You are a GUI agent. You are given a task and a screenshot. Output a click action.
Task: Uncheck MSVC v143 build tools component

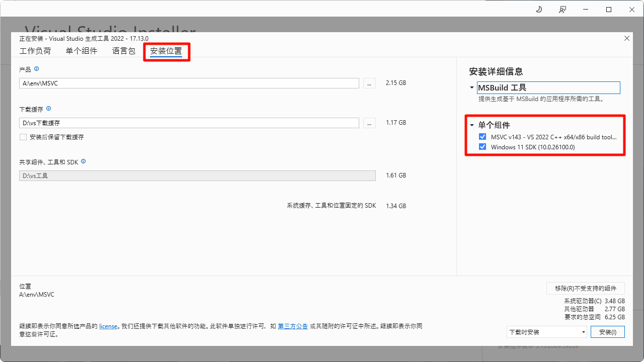coord(482,136)
